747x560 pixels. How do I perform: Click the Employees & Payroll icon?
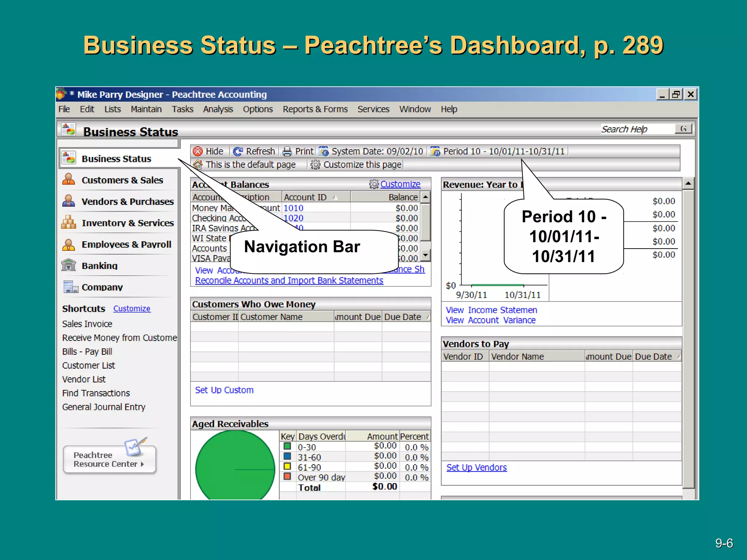tap(69, 244)
